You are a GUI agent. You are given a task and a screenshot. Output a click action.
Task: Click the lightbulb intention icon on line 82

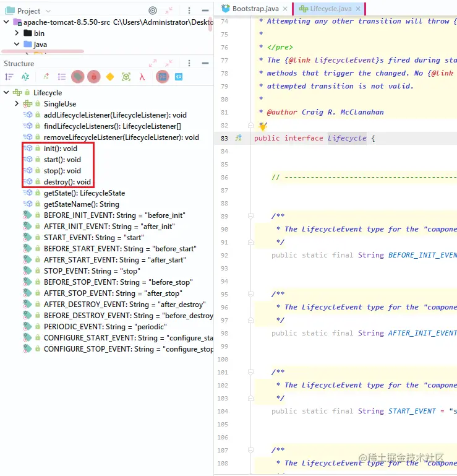point(263,126)
